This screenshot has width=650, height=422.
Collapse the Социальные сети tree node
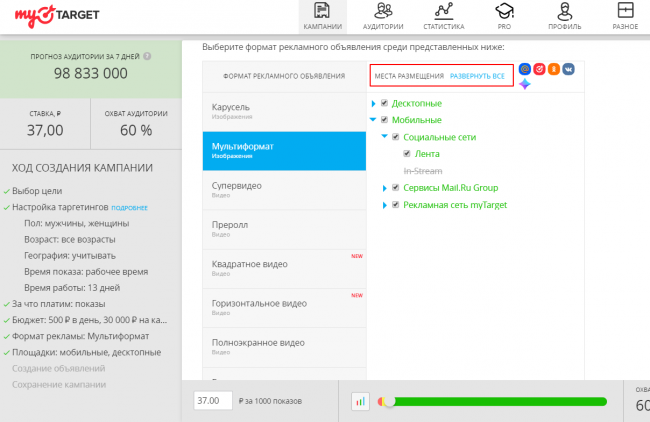pos(384,137)
